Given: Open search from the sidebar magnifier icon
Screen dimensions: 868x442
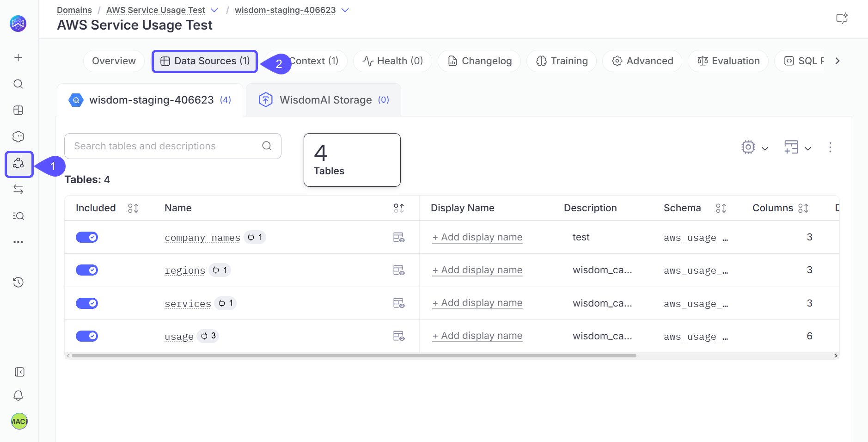Looking at the screenshot, I should pos(18,84).
